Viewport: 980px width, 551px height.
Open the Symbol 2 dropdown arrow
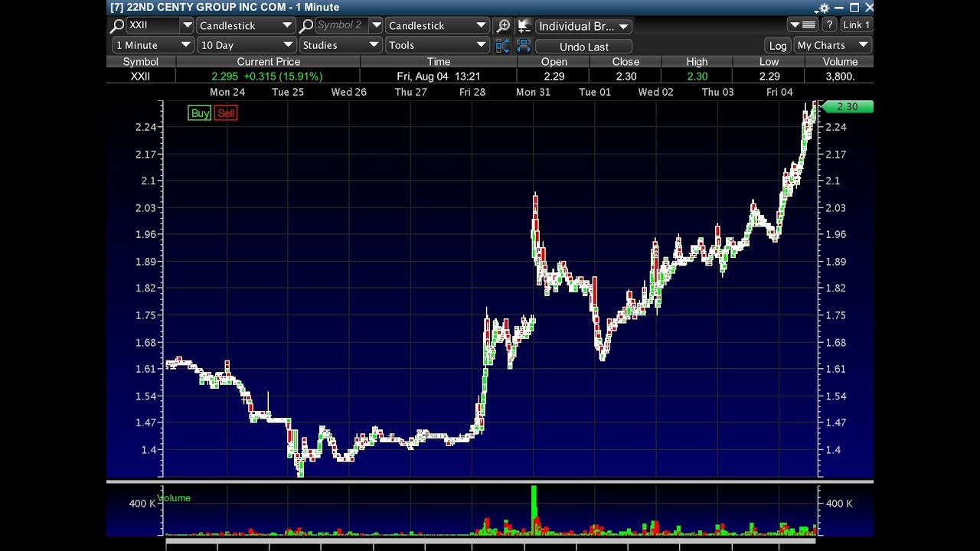376,25
